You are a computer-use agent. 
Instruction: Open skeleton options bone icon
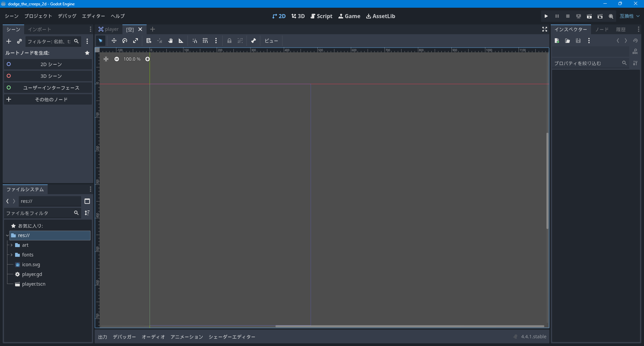pyautogui.click(x=254, y=41)
